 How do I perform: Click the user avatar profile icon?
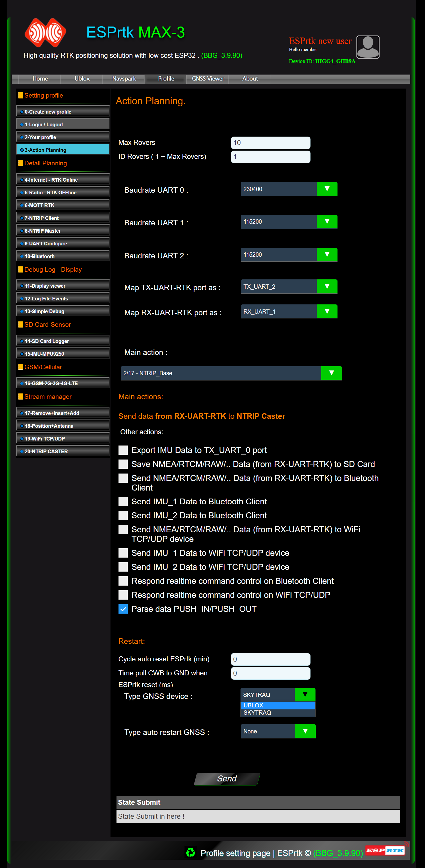[368, 47]
